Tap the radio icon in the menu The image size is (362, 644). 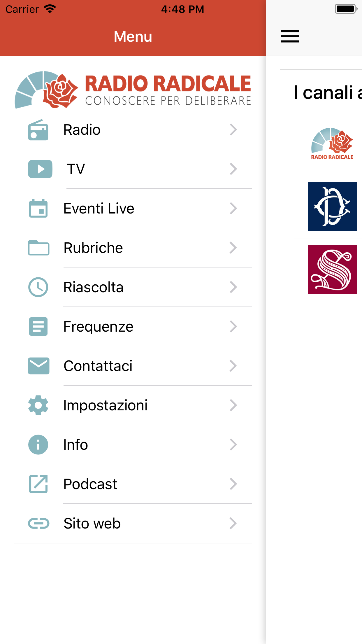point(38,130)
